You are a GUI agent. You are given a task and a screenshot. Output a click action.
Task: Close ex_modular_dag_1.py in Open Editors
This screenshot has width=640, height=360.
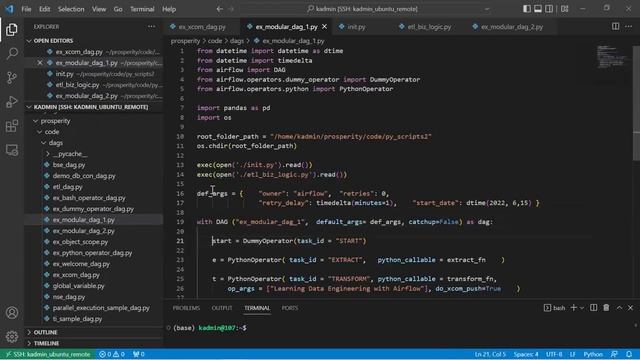point(40,63)
